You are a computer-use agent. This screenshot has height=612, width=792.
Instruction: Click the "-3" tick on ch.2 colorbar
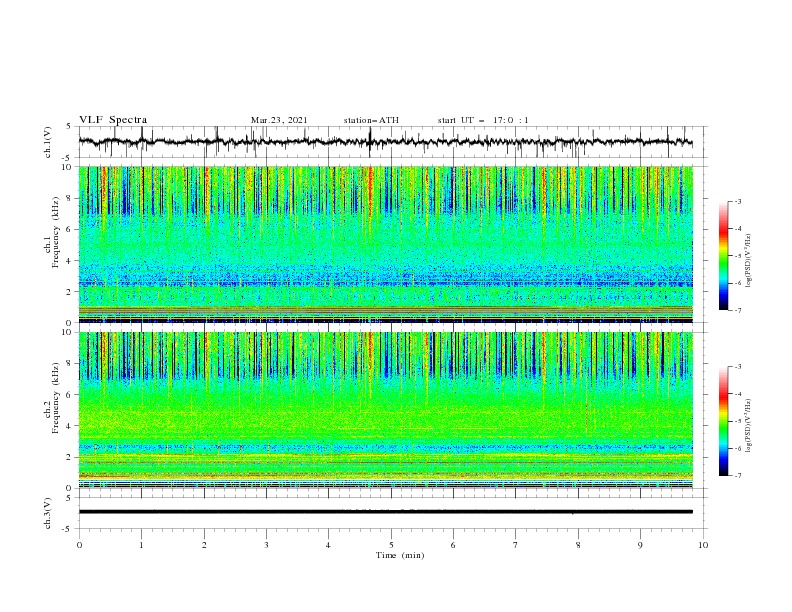[737, 367]
